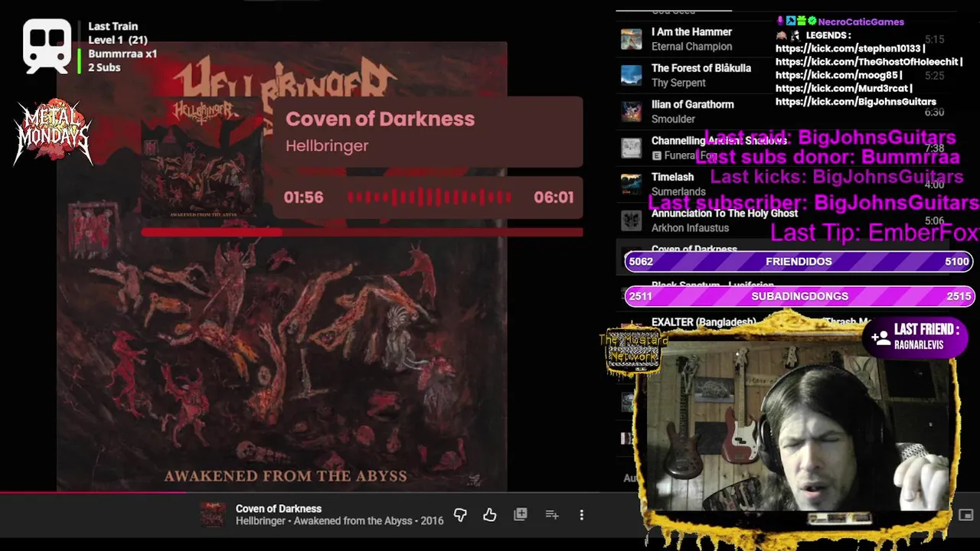Viewport: 980px width, 551px height.
Task: Click the chat microphone badge before NecroCaticGames
Action: click(x=781, y=21)
